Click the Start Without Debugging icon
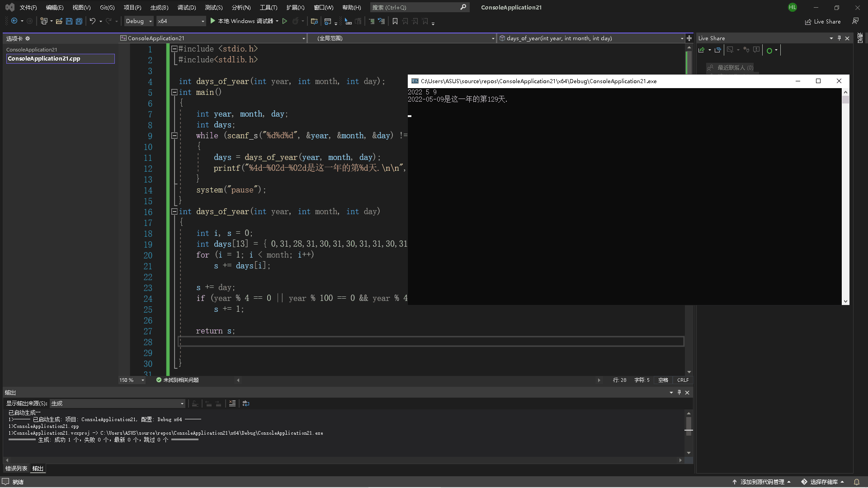 pyautogui.click(x=284, y=21)
